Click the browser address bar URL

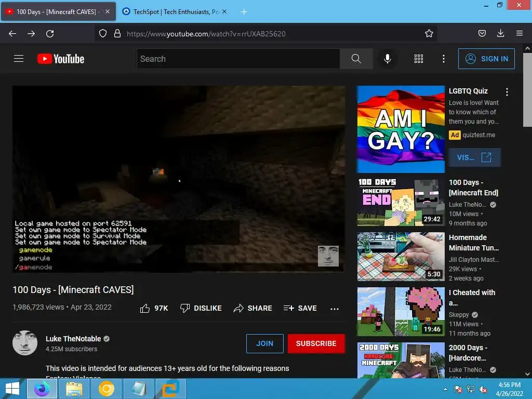(x=206, y=34)
